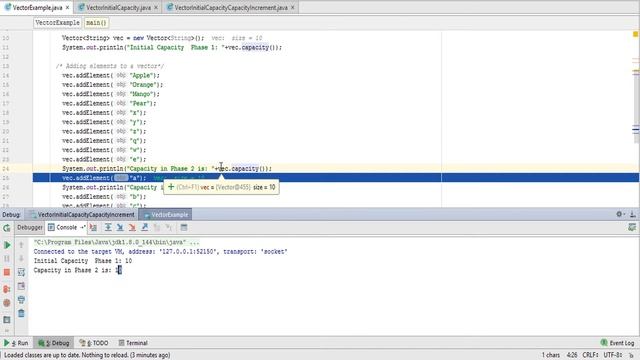Image resolution: width=640 pixels, height=360 pixels.
Task: Click the vec.addElement("Mango") code line
Action: click(111, 94)
